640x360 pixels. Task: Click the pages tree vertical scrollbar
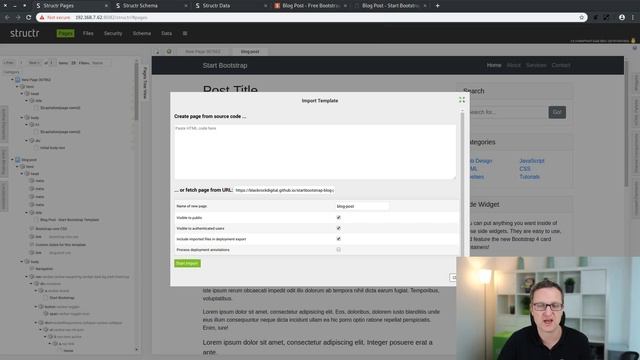pyautogui.click(x=136, y=90)
